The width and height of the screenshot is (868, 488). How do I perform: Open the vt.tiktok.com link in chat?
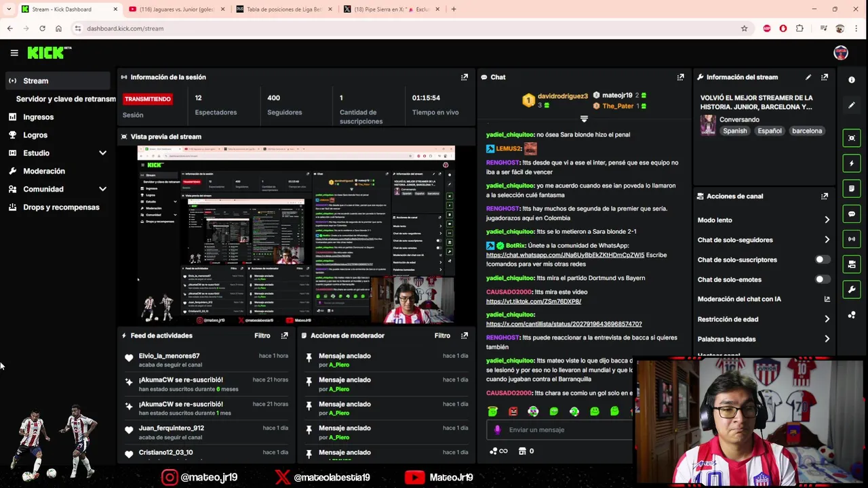(x=533, y=301)
